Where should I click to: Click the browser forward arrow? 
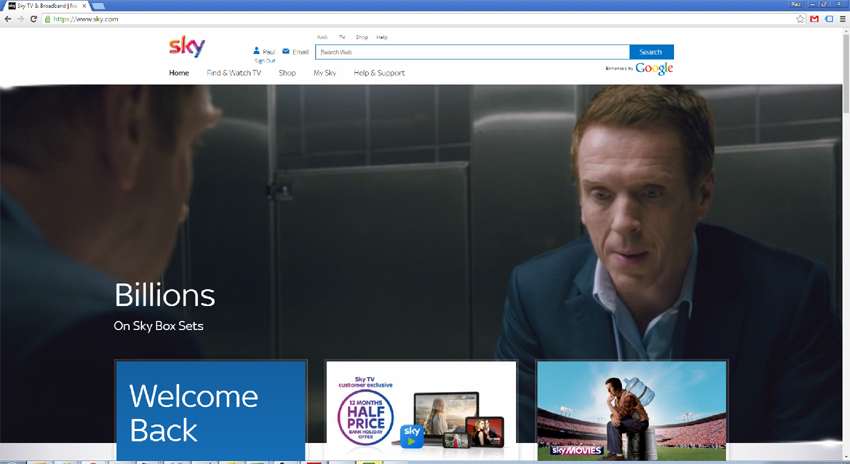(x=21, y=19)
